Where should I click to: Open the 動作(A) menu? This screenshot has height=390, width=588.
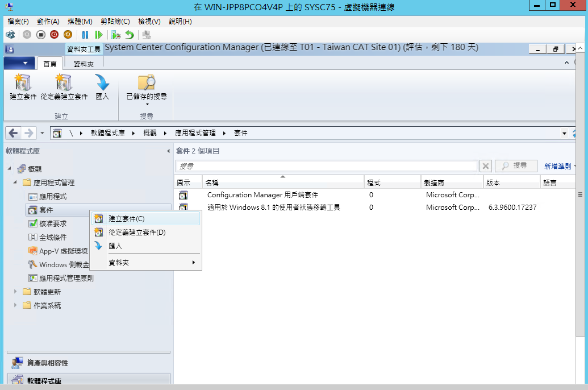pos(48,22)
